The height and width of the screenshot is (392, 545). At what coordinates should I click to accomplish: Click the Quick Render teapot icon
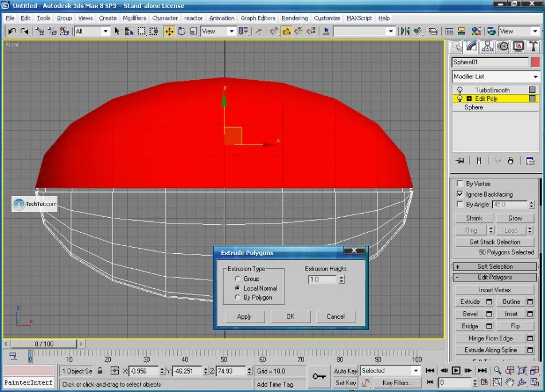[492, 32]
